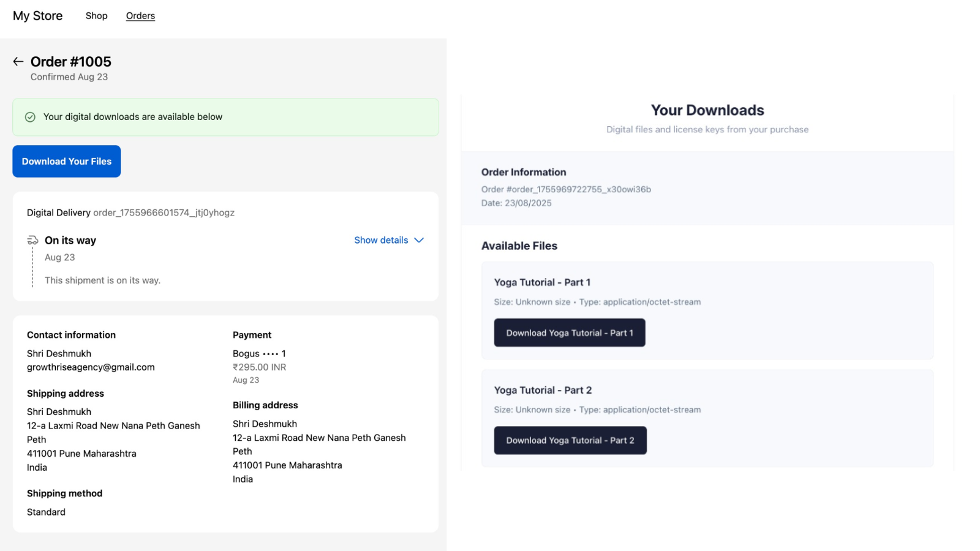Click Shri Deshmukh under Shipping address
This screenshot has width=980, height=551.
point(59,412)
